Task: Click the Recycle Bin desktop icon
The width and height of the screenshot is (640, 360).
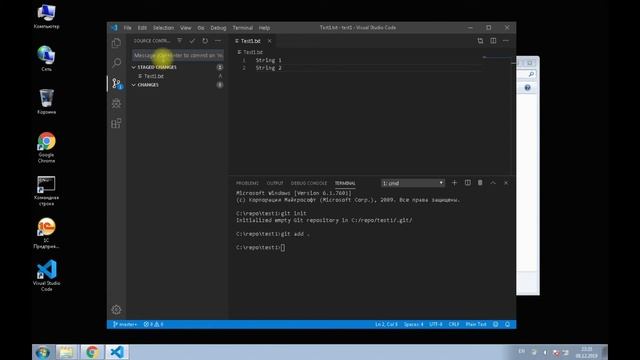Action: click(x=47, y=102)
